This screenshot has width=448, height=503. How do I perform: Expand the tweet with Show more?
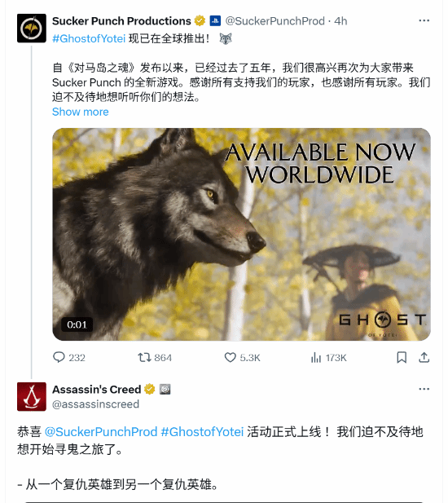(x=81, y=112)
